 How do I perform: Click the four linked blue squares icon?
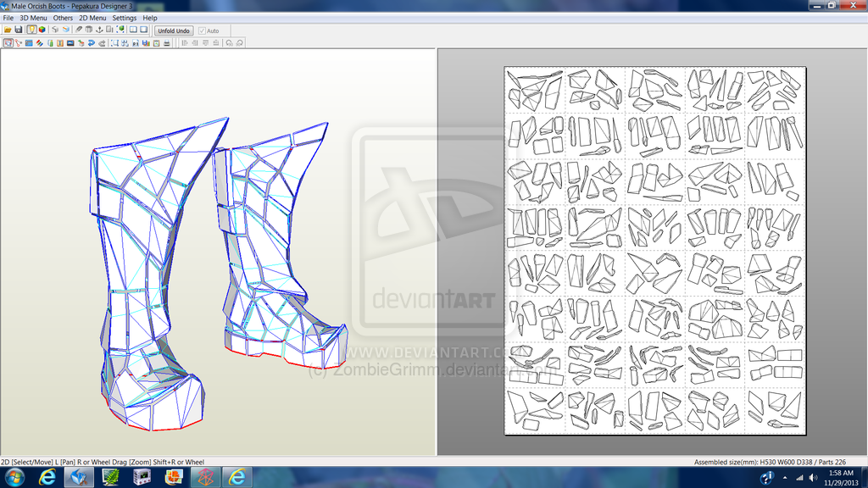coord(125,42)
